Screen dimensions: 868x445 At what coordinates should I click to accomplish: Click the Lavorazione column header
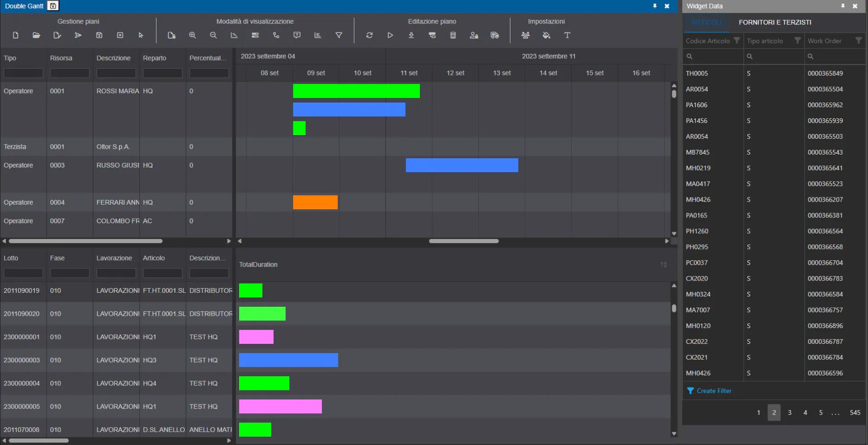114,258
